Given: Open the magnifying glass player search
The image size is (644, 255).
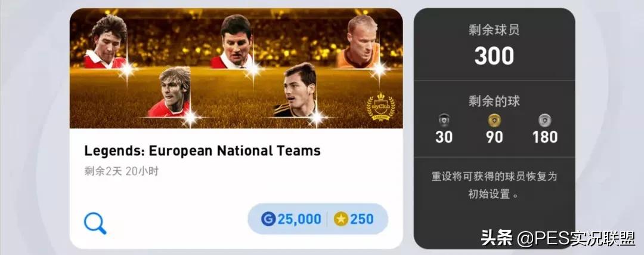Looking at the screenshot, I should (x=95, y=223).
